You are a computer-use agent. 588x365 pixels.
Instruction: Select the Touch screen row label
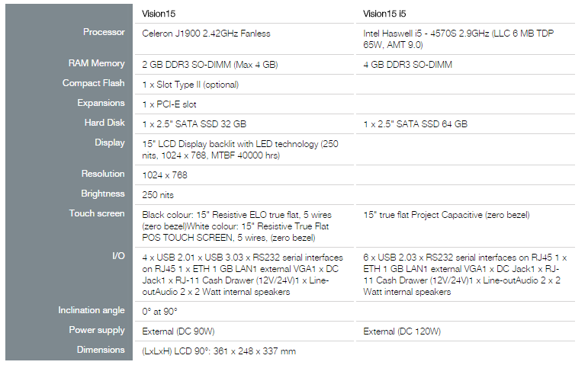coord(96,213)
